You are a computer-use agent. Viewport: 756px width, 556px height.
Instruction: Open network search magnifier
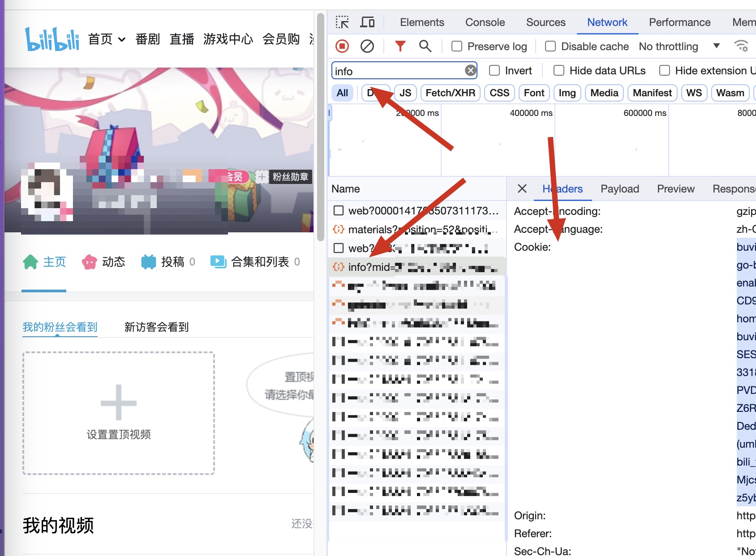[425, 46]
